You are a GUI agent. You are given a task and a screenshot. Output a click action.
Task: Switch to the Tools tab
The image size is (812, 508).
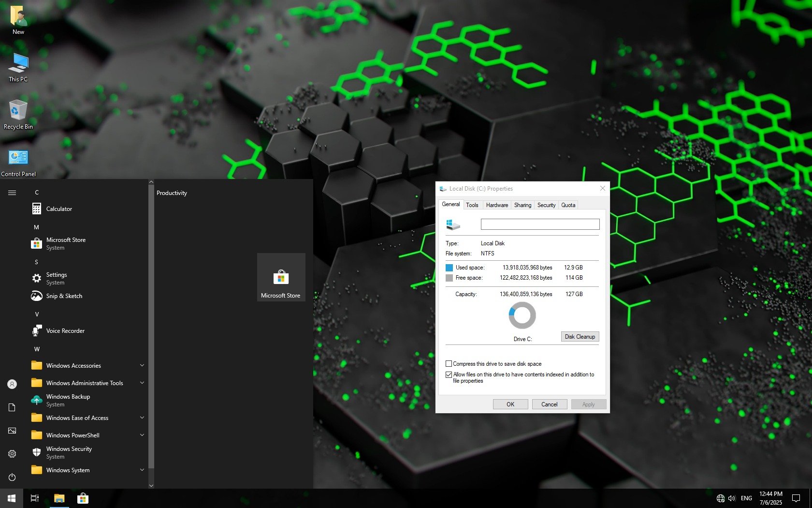click(x=472, y=205)
